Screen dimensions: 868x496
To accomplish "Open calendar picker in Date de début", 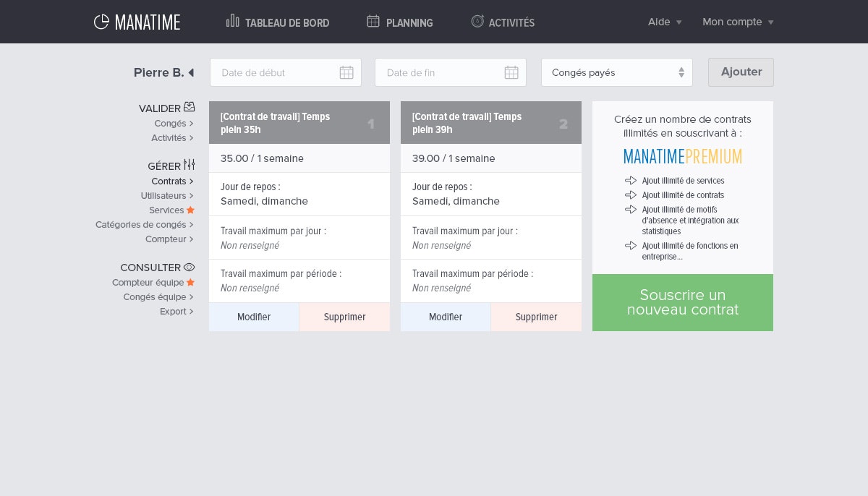I will point(346,72).
